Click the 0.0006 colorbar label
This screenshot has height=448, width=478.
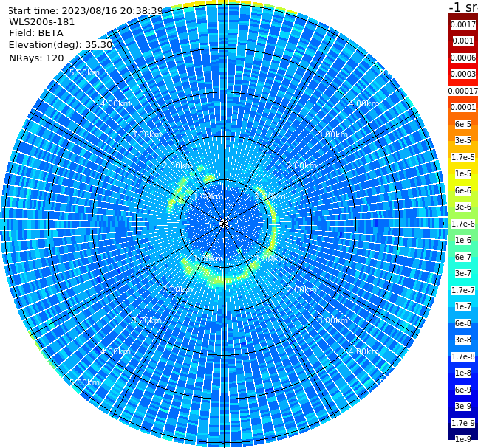[463, 58]
